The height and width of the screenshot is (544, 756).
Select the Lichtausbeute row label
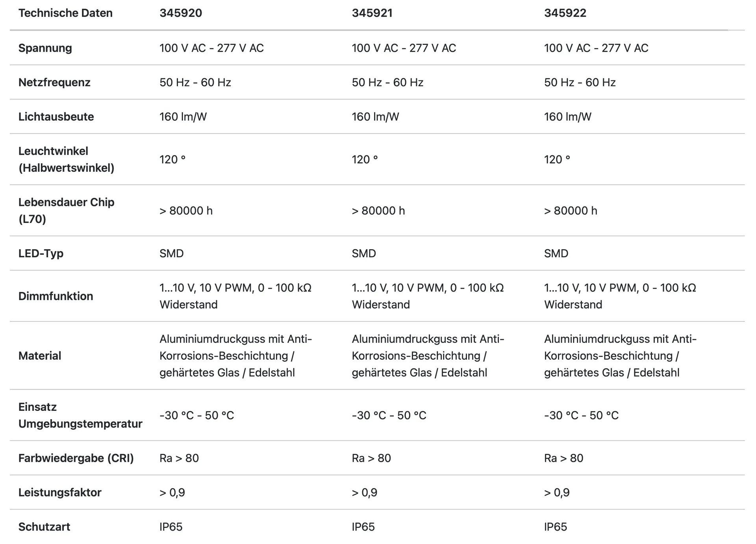tap(56, 117)
